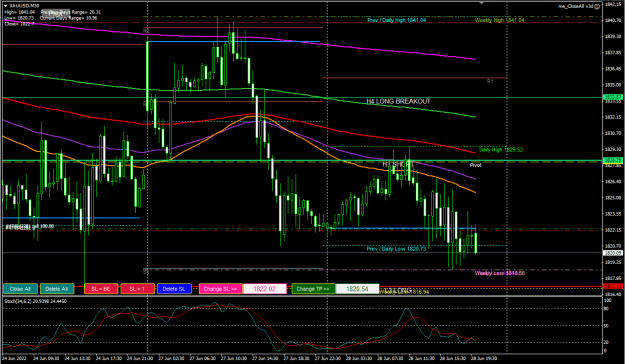625x364 pixels.
Task: Click the Close All button
Action: click(x=20, y=289)
